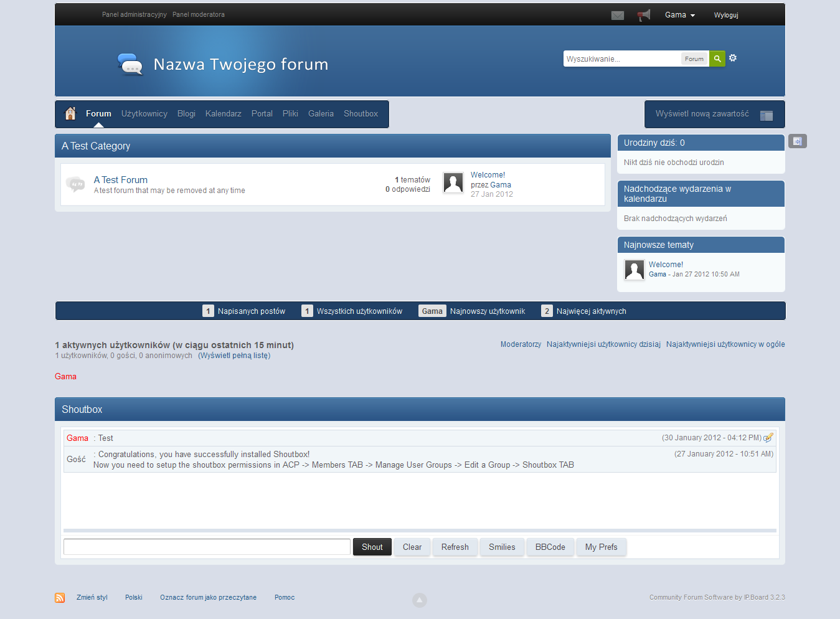Screen dimensions: 840x619
Task: Collapse the sidebar using the slide-in toggle
Action: click(x=797, y=141)
